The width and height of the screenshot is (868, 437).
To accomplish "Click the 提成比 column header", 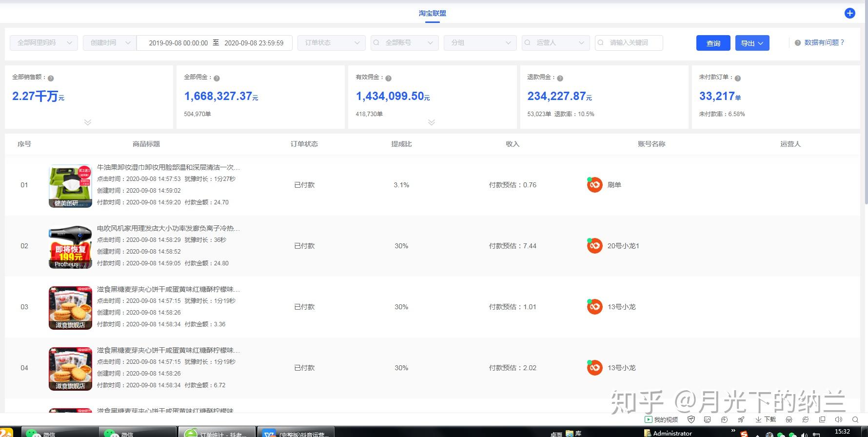I will point(401,144).
